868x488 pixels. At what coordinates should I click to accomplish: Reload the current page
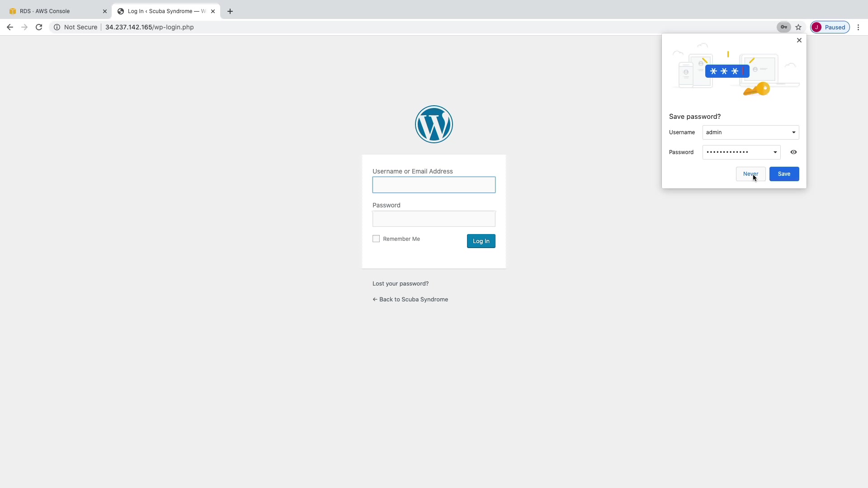click(x=39, y=27)
